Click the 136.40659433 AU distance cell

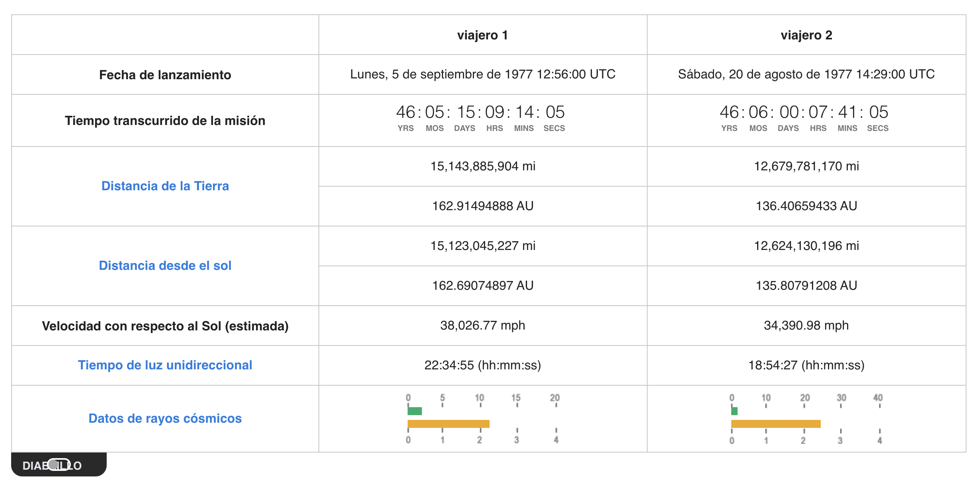pyautogui.click(x=806, y=206)
